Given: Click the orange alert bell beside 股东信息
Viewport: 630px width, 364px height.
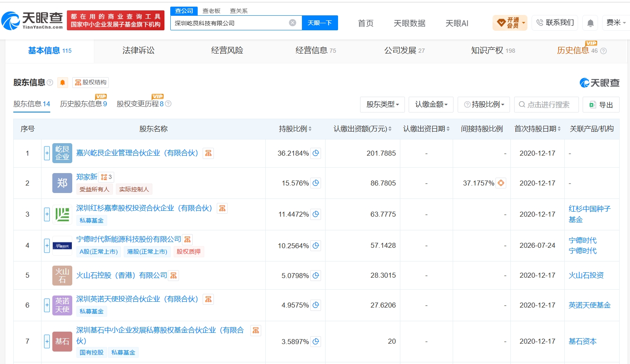Looking at the screenshot, I should (x=63, y=82).
